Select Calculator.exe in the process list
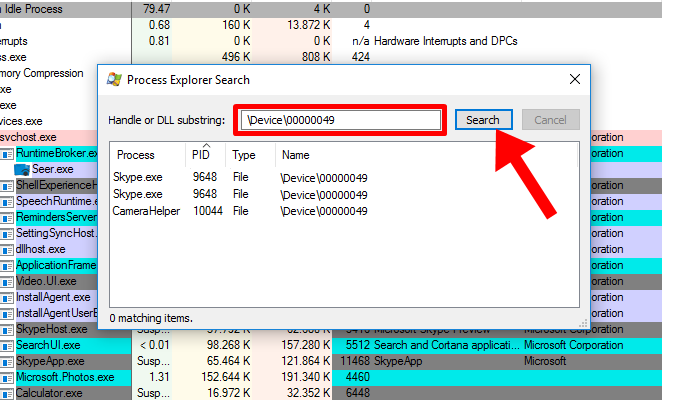Viewport: 695px width, 400px height. (49, 393)
